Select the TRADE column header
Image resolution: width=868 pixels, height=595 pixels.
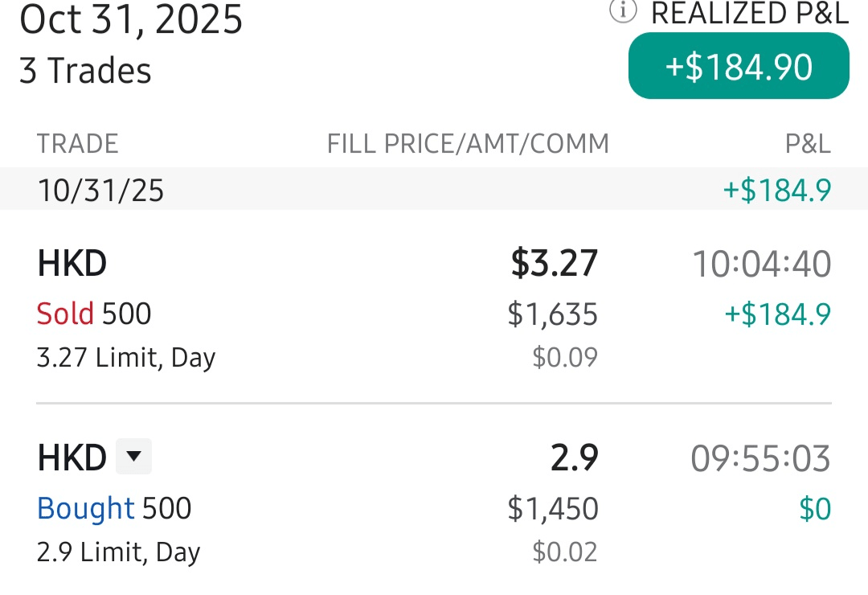point(77,144)
